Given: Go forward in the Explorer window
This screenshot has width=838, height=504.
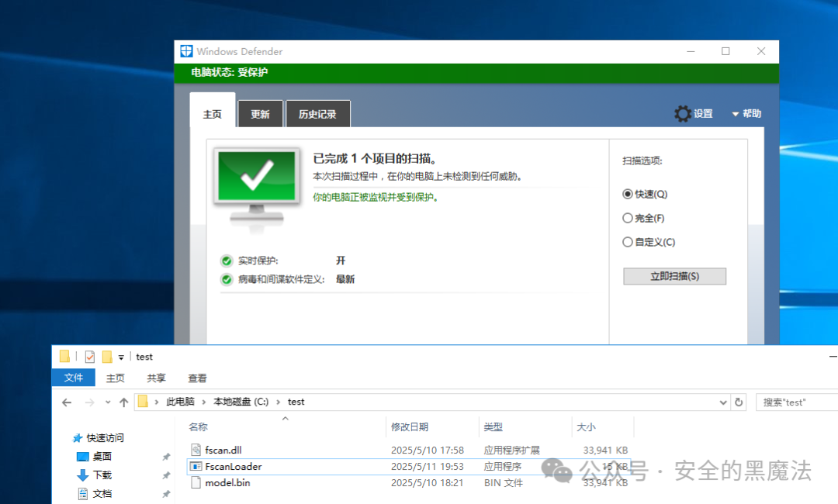Looking at the screenshot, I should (89, 402).
